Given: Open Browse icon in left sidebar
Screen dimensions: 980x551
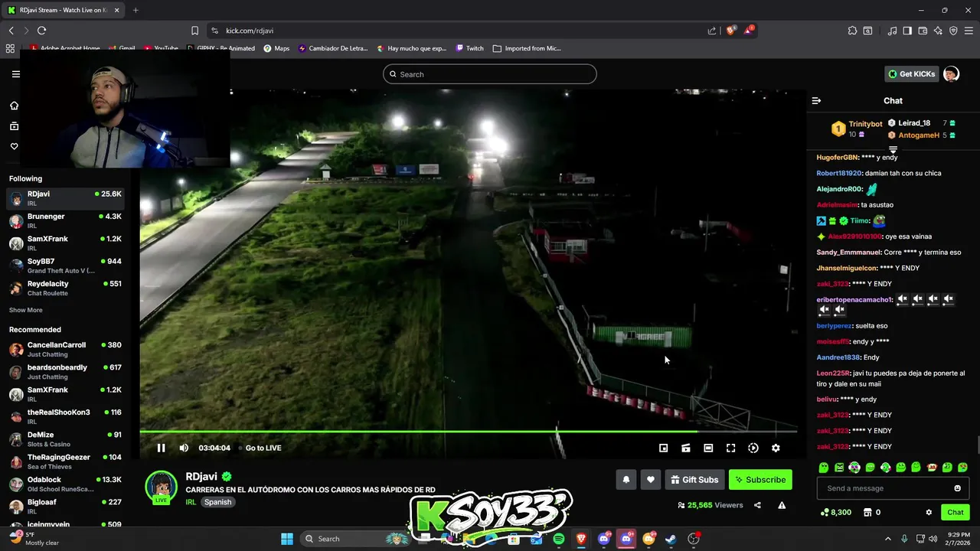Looking at the screenshot, I should (x=14, y=126).
